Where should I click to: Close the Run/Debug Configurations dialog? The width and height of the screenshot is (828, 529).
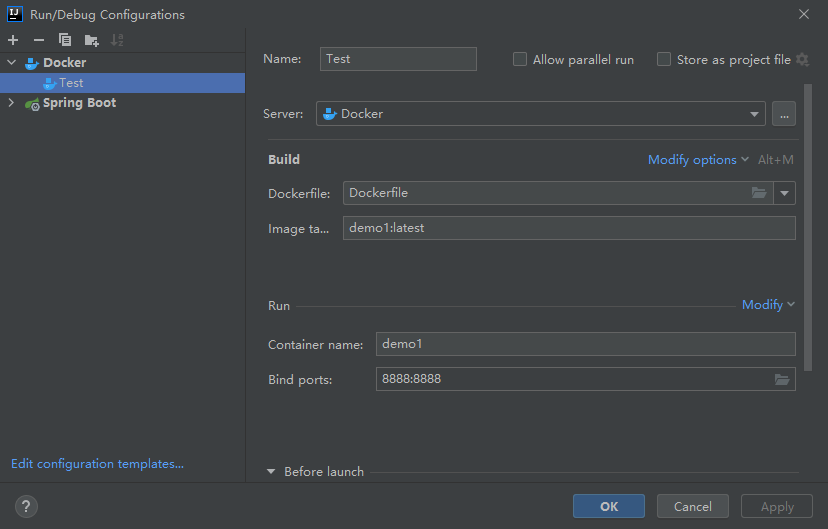pyautogui.click(x=804, y=14)
